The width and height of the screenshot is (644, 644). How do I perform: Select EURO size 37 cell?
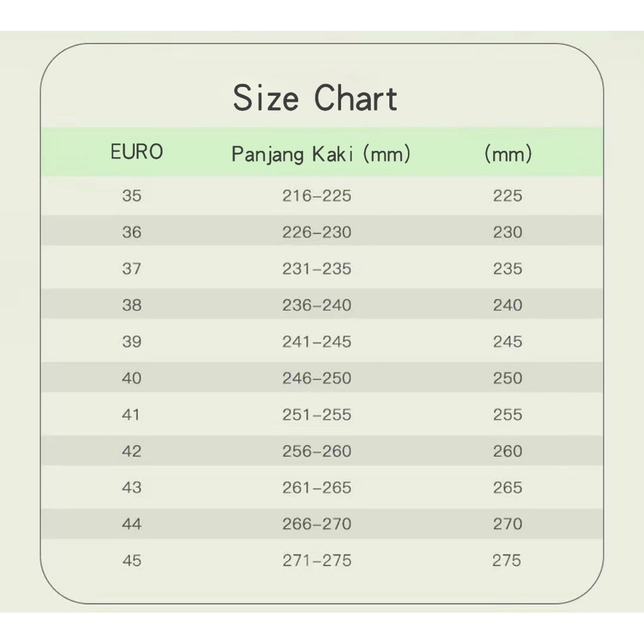coord(132,269)
